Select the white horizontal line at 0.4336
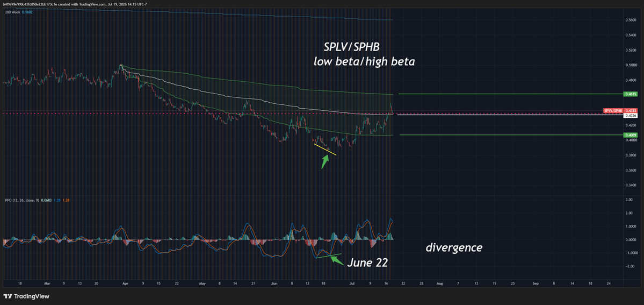The width and height of the screenshot is (644, 305). pos(510,115)
